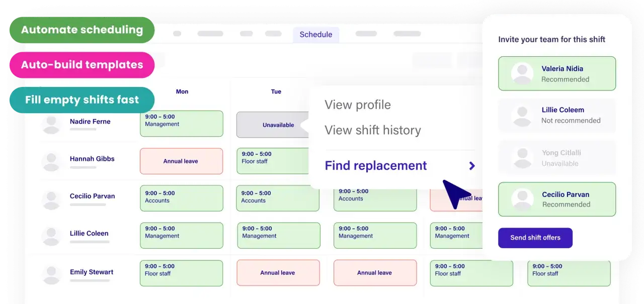The height and width of the screenshot is (304, 644).
Task: Open Cecilio Parvan's Tuesday Accounts shift
Action: pyautogui.click(x=278, y=198)
